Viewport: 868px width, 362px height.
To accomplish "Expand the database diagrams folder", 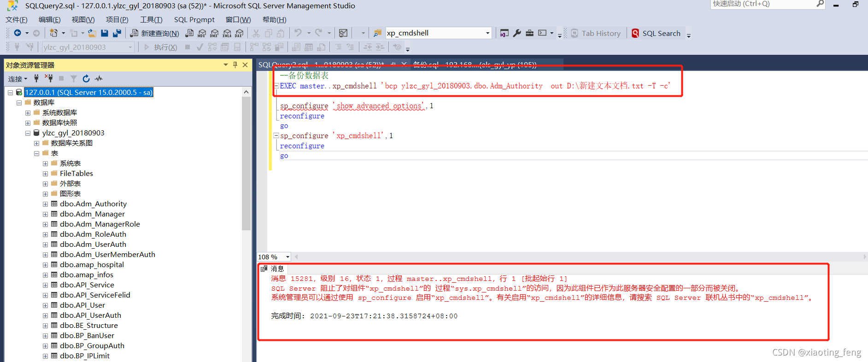I will click(x=36, y=143).
